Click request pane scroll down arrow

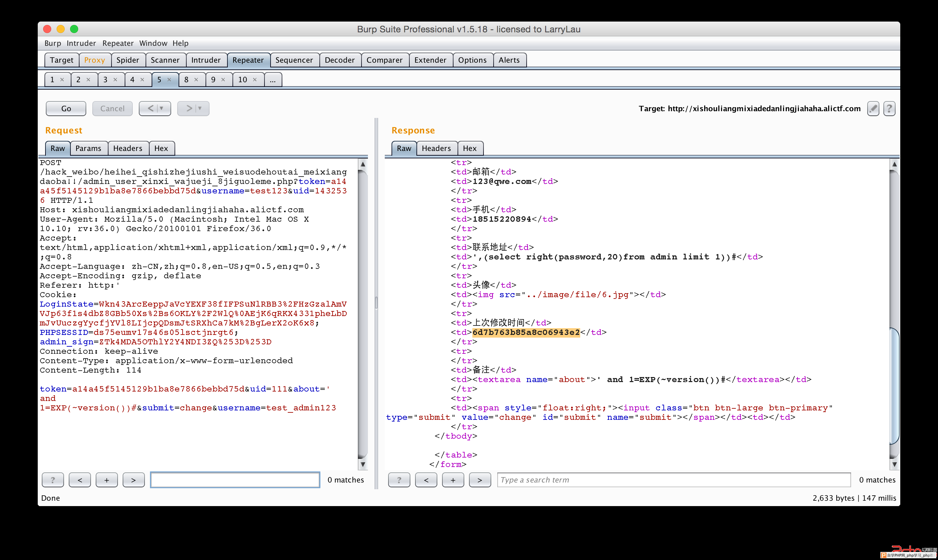click(x=363, y=465)
